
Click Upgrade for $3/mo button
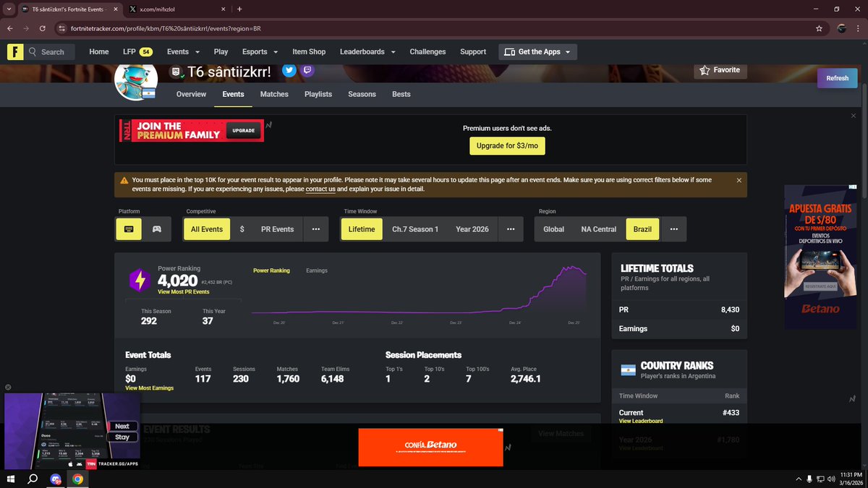click(507, 145)
